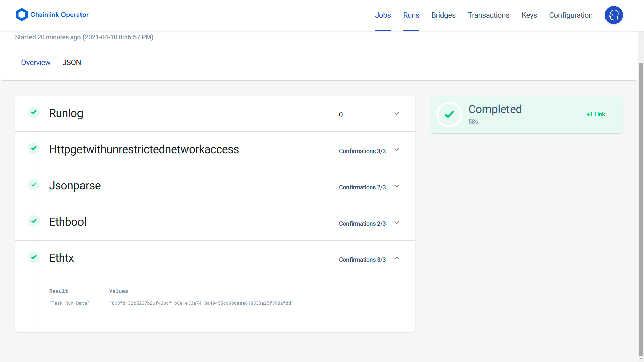Expand the Jsonparse task chevron
The height and width of the screenshot is (362, 644).
397,186
